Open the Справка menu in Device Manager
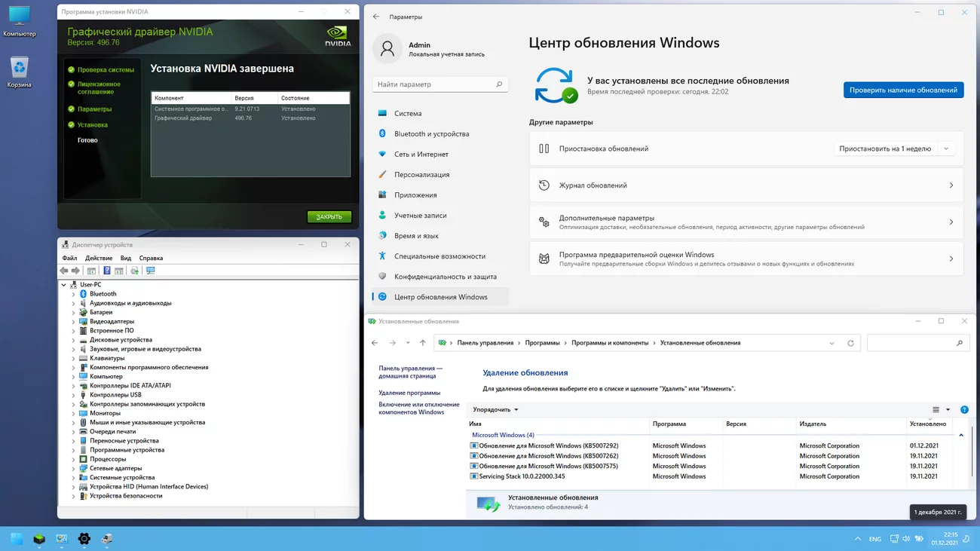This screenshot has width=980, height=551. click(x=151, y=258)
